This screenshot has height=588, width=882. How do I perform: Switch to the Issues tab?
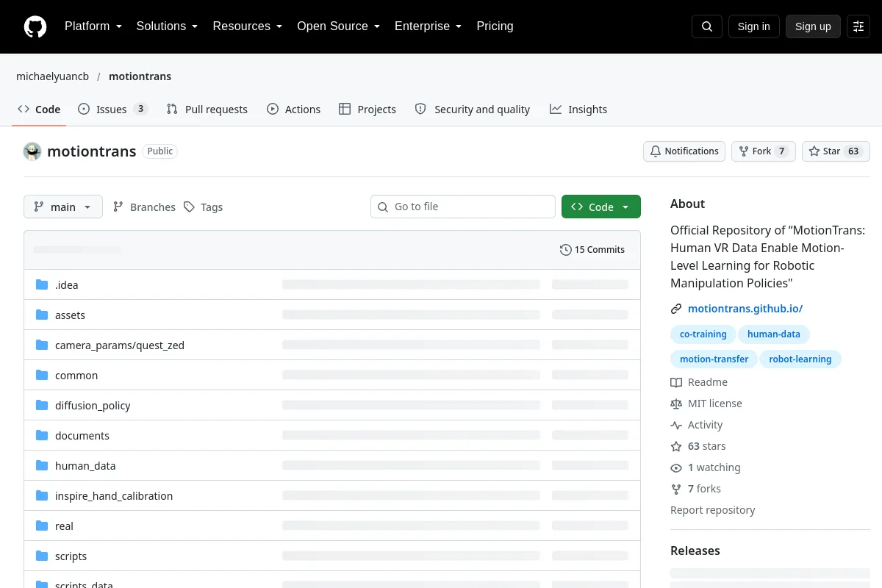(113, 110)
